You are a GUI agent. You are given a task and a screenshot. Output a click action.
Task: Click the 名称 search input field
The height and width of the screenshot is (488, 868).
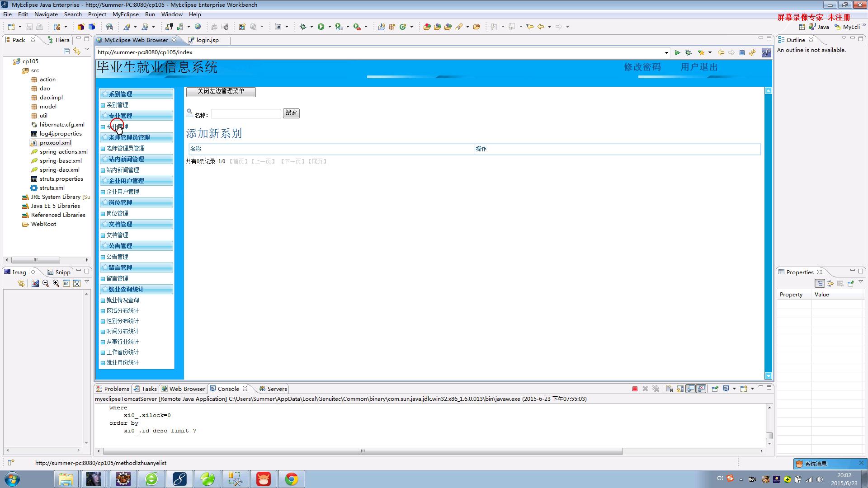pos(246,114)
